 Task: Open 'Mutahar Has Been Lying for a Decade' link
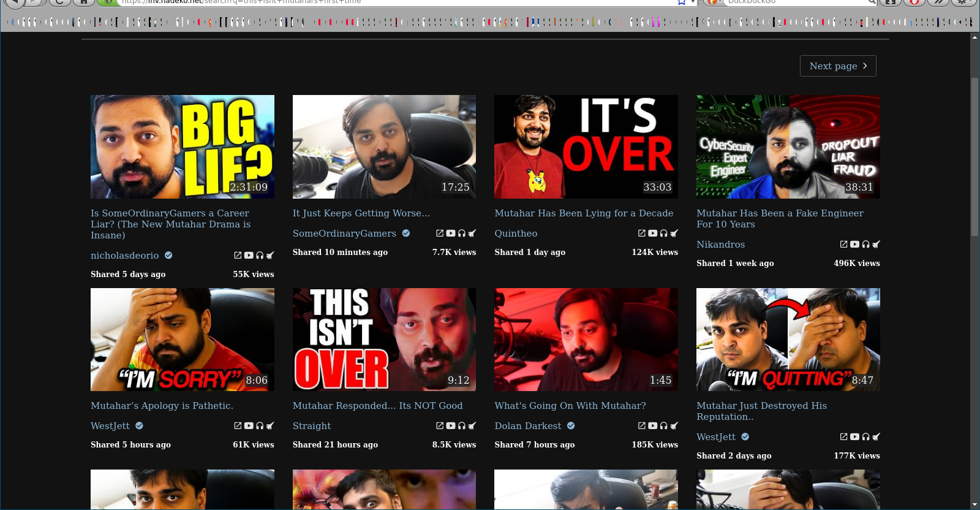[584, 213]
